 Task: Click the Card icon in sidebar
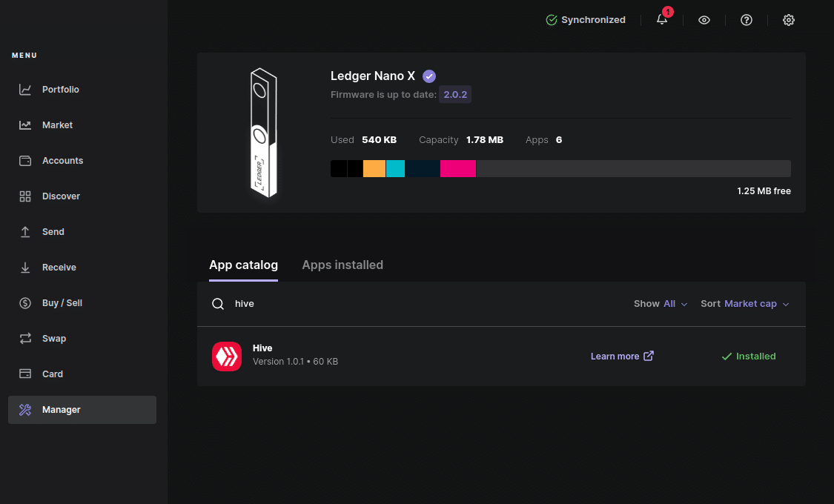[25, 374]
